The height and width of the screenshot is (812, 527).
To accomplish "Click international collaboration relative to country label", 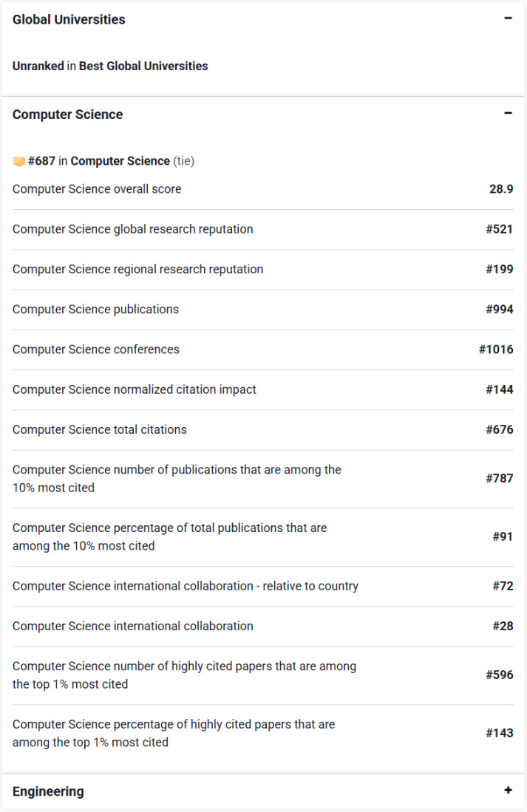I will [185, 586].
